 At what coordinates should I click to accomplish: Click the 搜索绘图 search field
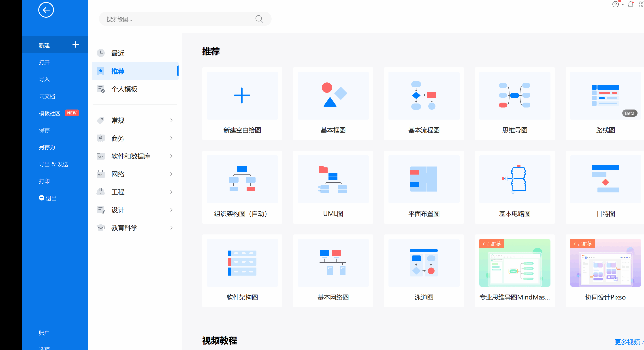185,19
